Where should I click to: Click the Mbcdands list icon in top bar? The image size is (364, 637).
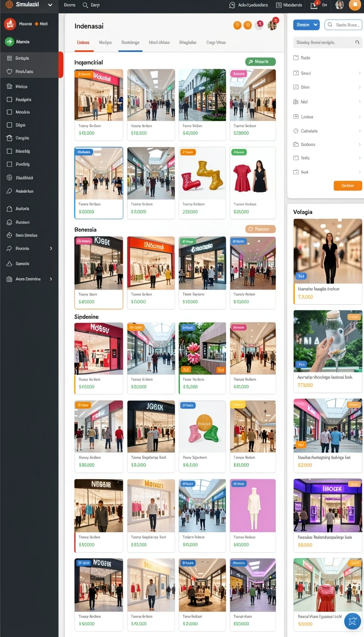pyautogui.click(x=279, y=5)
